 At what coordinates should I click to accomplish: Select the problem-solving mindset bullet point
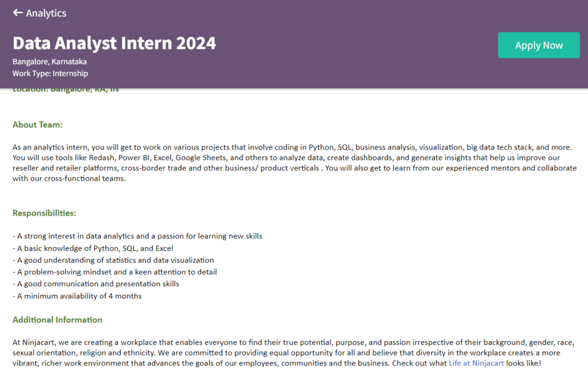point(114,272)
